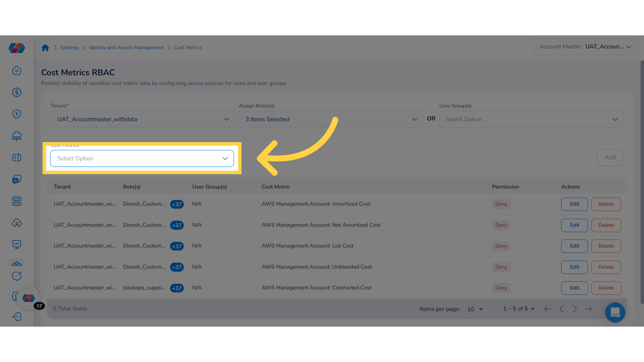Delete the Unblended Cost row
This screenshot has width=644, height=362.
[x=606, y=267]
